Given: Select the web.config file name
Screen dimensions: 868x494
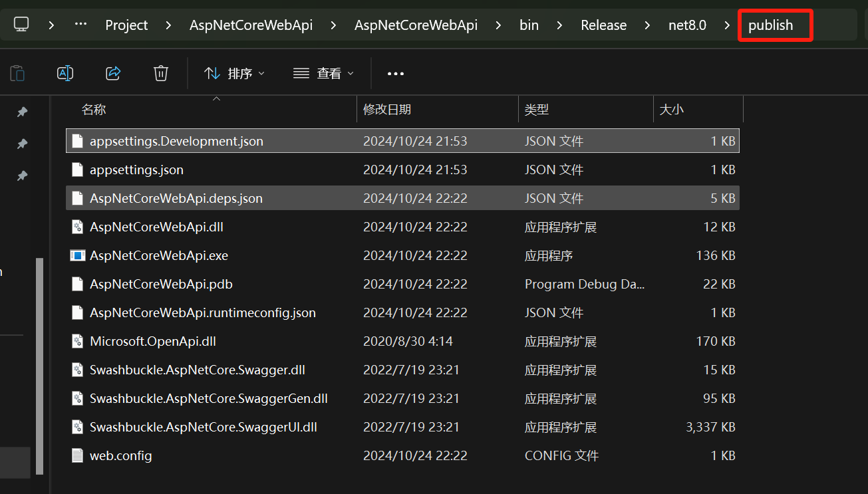Looking at the screenshot, I should coord(121,455).
